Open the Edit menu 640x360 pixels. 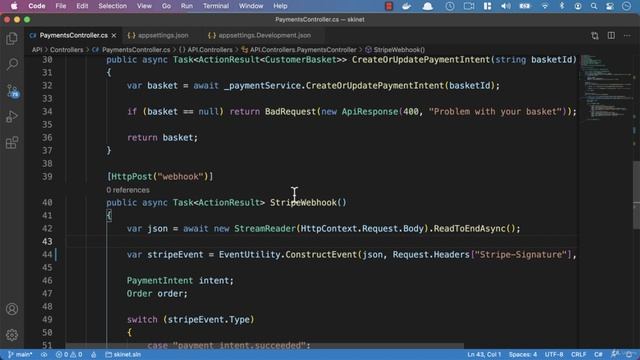point(82,6)
